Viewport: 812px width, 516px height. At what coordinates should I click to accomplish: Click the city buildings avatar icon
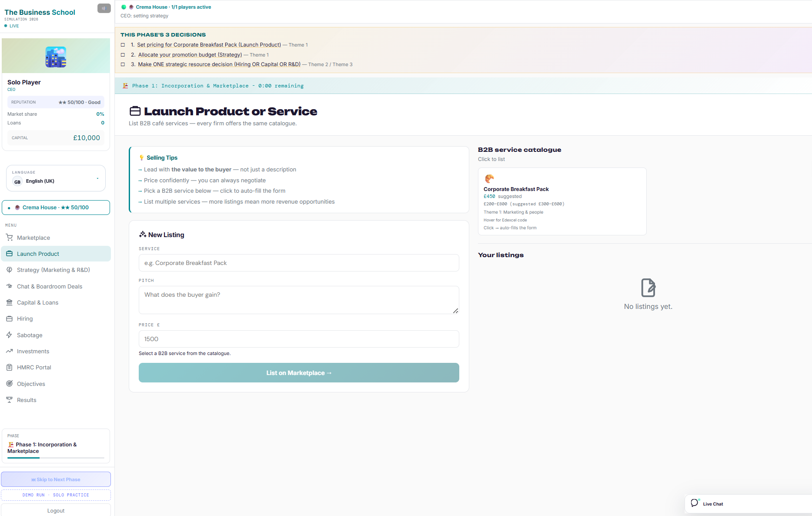pyautogui.click(x=56, y=57)
